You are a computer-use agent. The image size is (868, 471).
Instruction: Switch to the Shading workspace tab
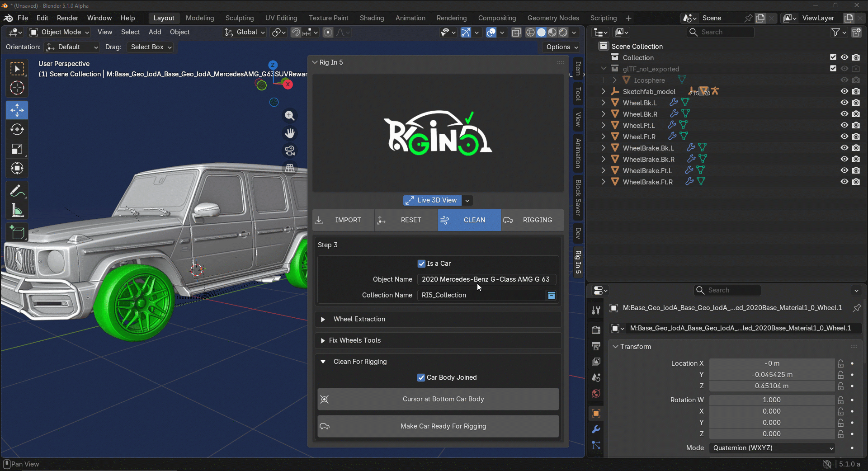(372, 18)
